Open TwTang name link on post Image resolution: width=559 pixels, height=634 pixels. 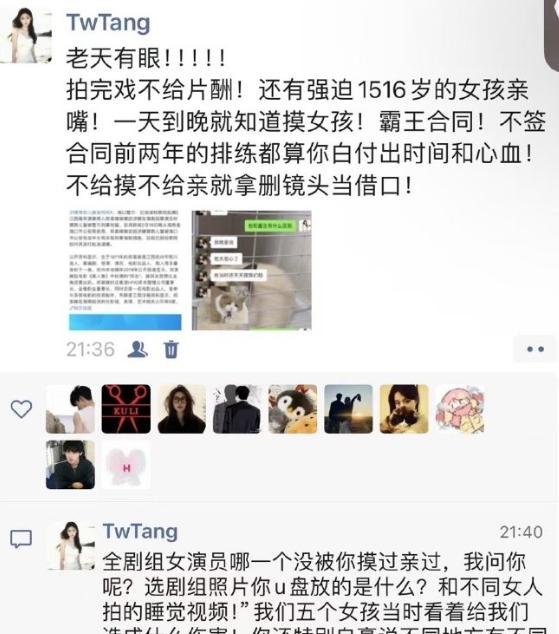[x=108, y=23]
